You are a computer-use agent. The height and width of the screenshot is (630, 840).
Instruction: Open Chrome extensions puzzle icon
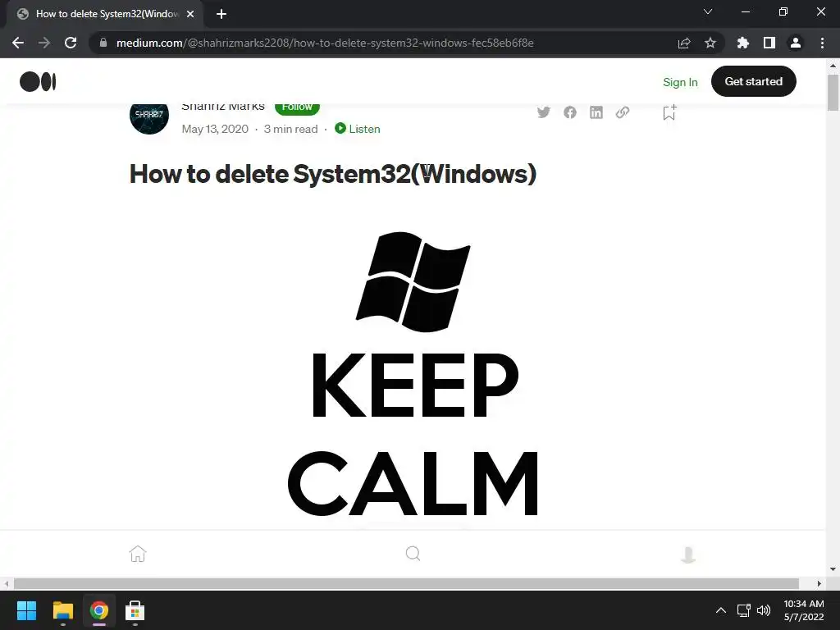(x=743, y=43)
